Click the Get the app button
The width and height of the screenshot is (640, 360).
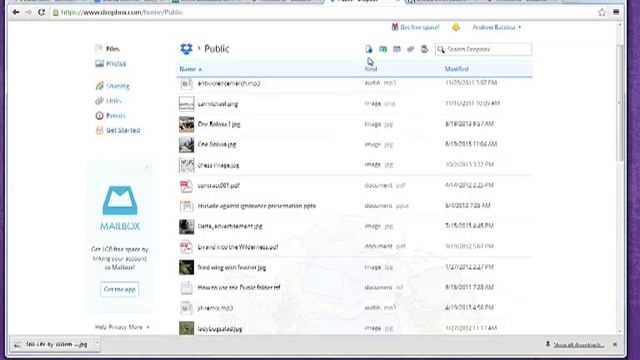(120, 289)
